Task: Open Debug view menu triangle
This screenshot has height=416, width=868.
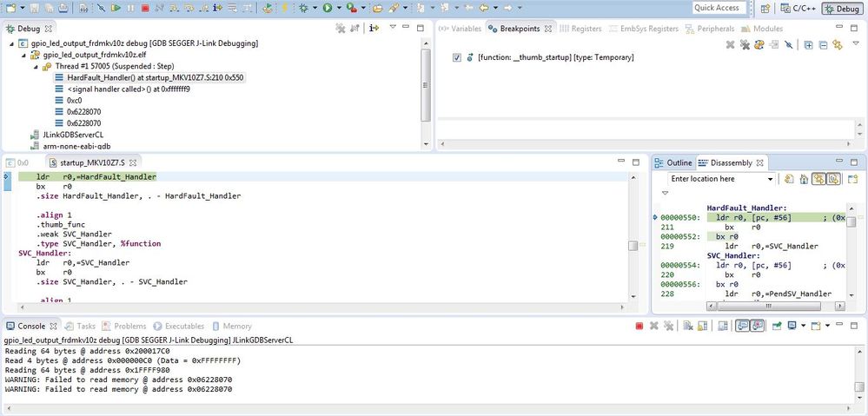Action: (393, 27)
